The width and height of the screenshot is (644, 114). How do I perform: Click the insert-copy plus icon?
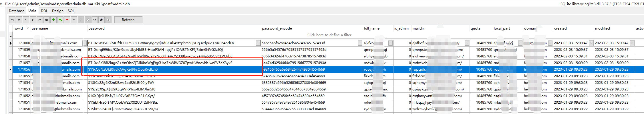(x=60, y=20)
